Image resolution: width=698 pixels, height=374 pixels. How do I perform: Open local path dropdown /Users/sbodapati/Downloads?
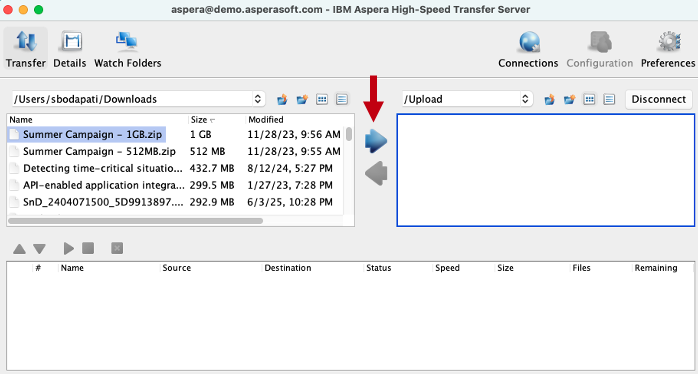138,99
